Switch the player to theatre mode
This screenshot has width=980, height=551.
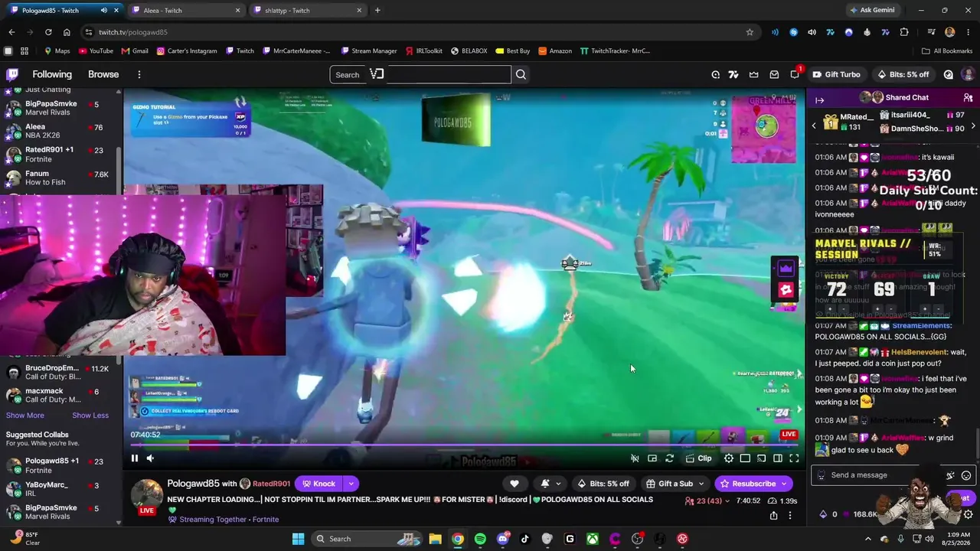tap(745, 458)
